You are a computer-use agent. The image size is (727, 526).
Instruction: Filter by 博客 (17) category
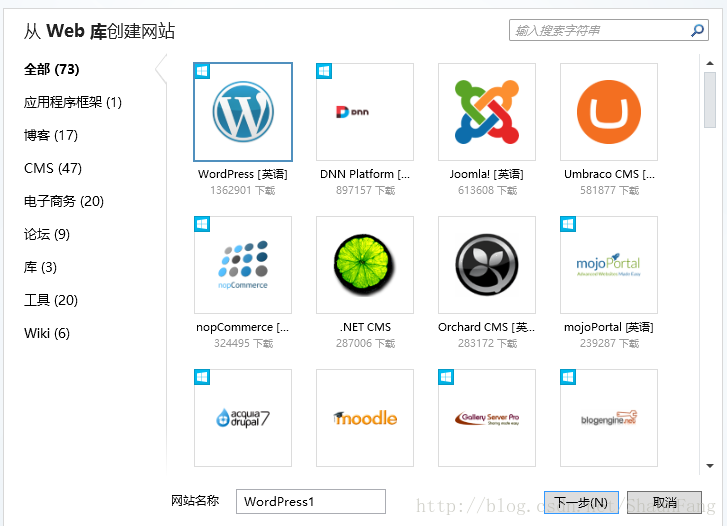coord(51,135)
